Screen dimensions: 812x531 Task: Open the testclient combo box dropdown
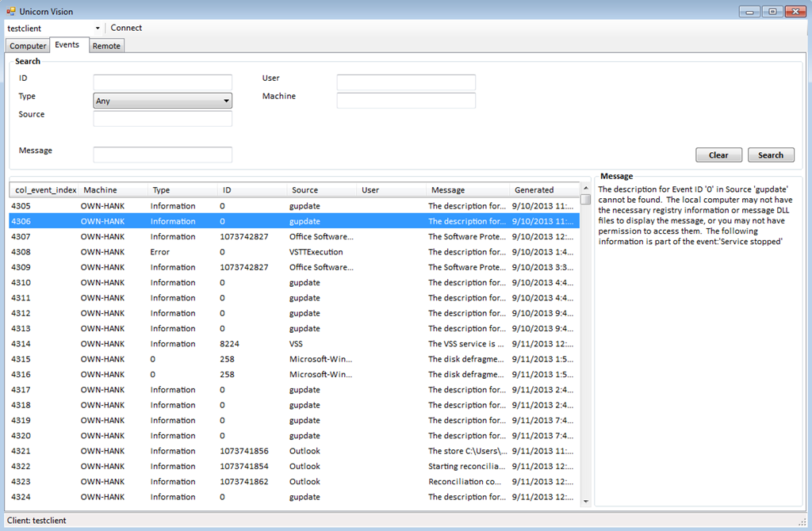point(98,29)
